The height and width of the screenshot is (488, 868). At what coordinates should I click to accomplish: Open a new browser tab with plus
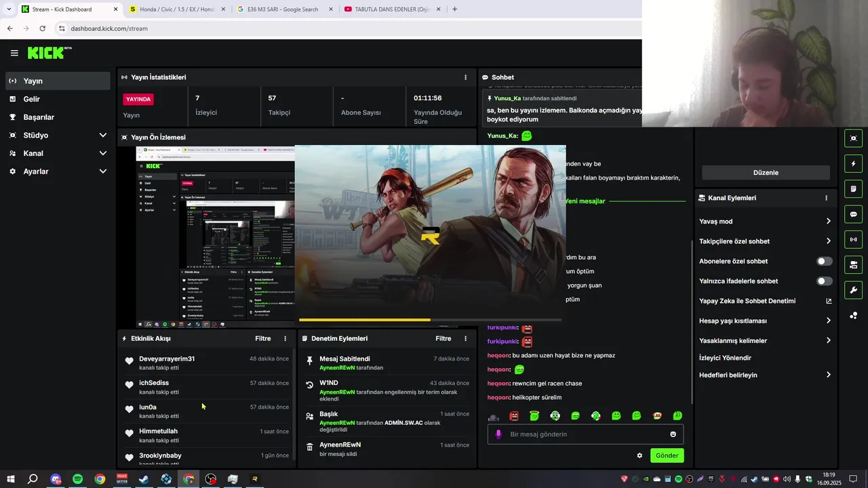click(454, 9)
